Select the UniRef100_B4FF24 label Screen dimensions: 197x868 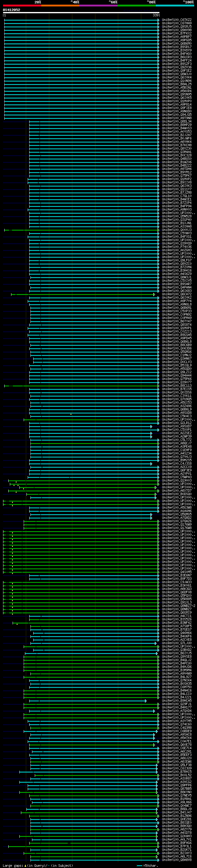tap(177, 61)
